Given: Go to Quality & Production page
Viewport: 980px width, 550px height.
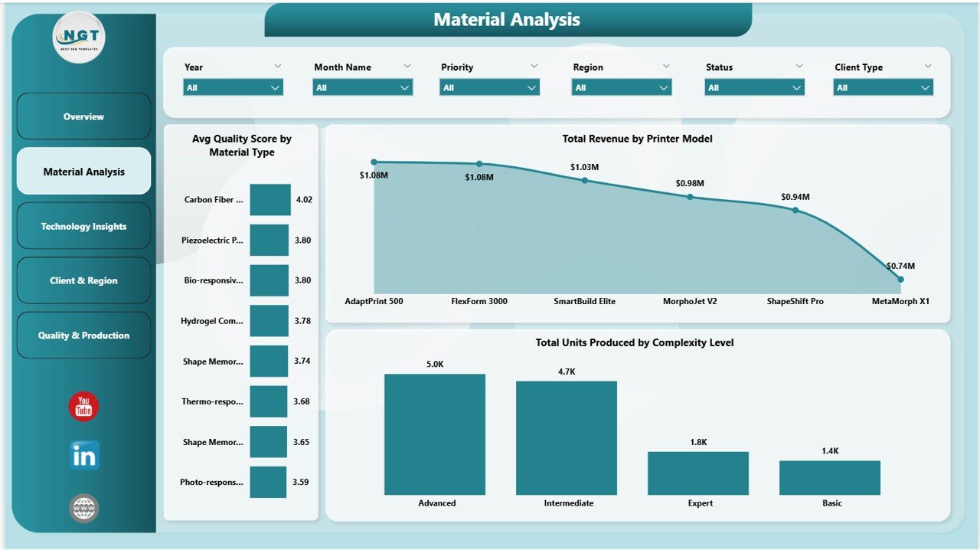Looking at the screenshot, I should point(83,335).
